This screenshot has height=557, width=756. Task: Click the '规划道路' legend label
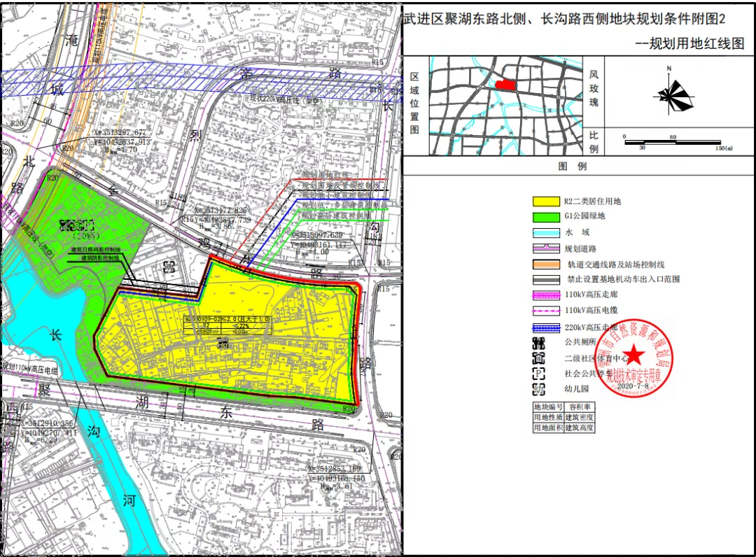point(580,248)
